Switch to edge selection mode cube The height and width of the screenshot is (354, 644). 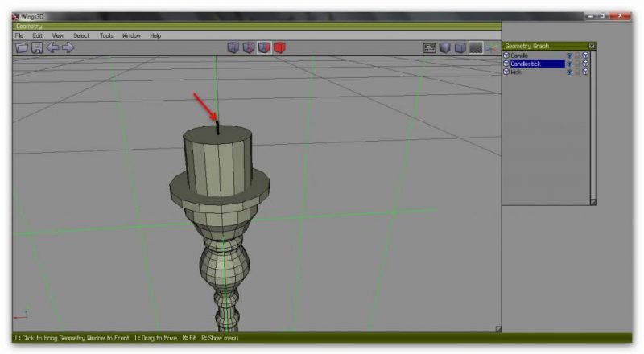[249, 48]
